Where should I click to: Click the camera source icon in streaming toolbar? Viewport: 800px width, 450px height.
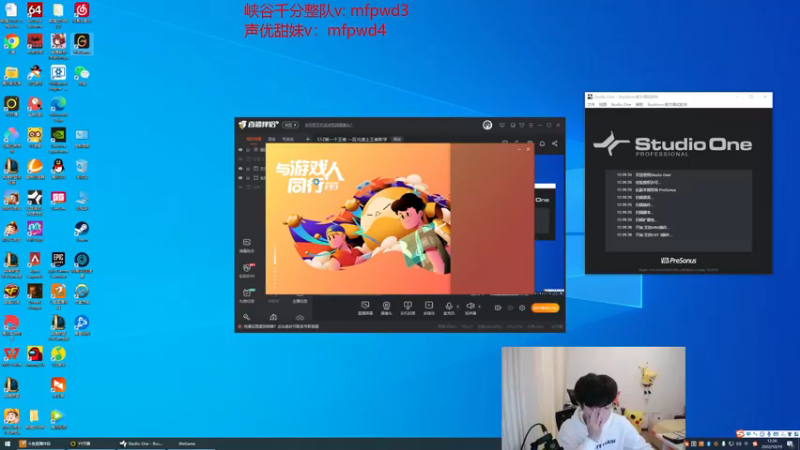pyautogui.click(x=386, y=307)
